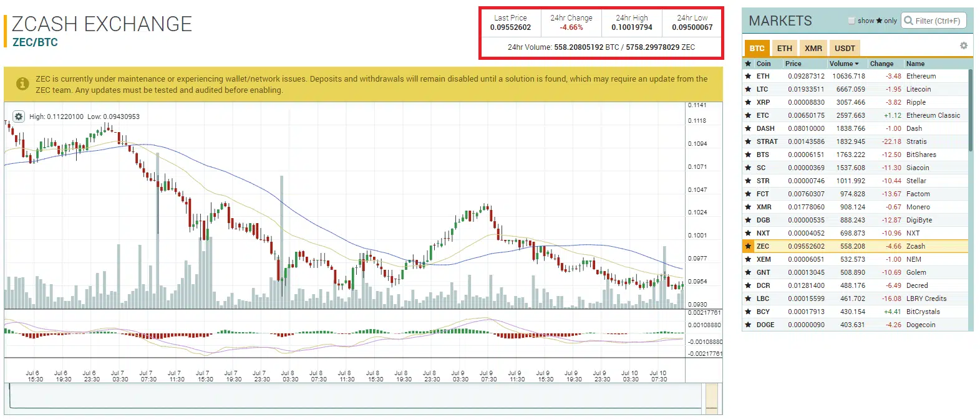This screenshot has width=980, height=420.
Task: Click the chart time range navigator bar
Action: (x=363, y=398)
